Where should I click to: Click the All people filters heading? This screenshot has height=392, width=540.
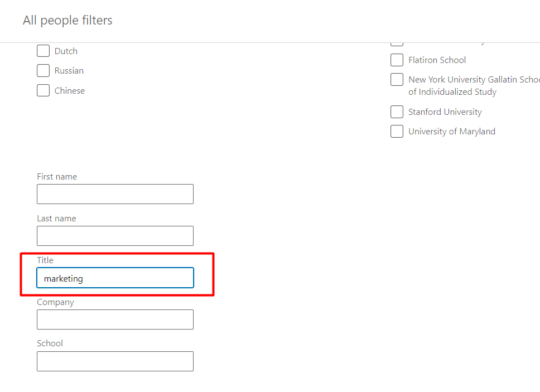point(67,21)
